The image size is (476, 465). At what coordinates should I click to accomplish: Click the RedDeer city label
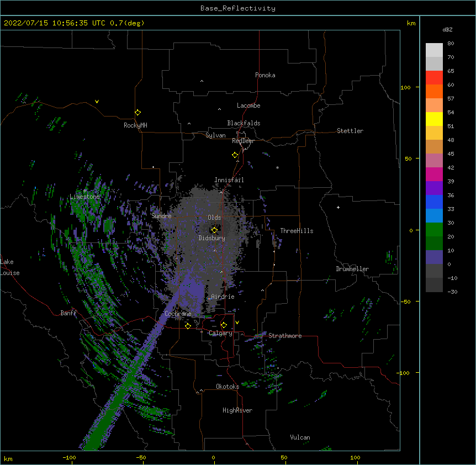pos(243,141)
